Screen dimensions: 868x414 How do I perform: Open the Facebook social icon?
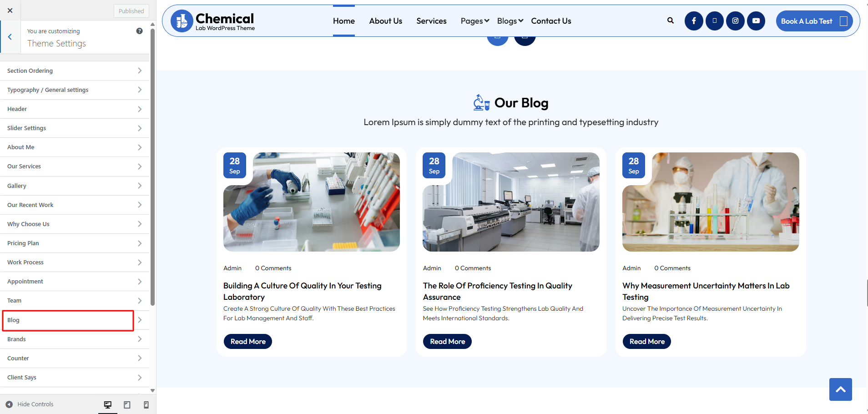693,21
